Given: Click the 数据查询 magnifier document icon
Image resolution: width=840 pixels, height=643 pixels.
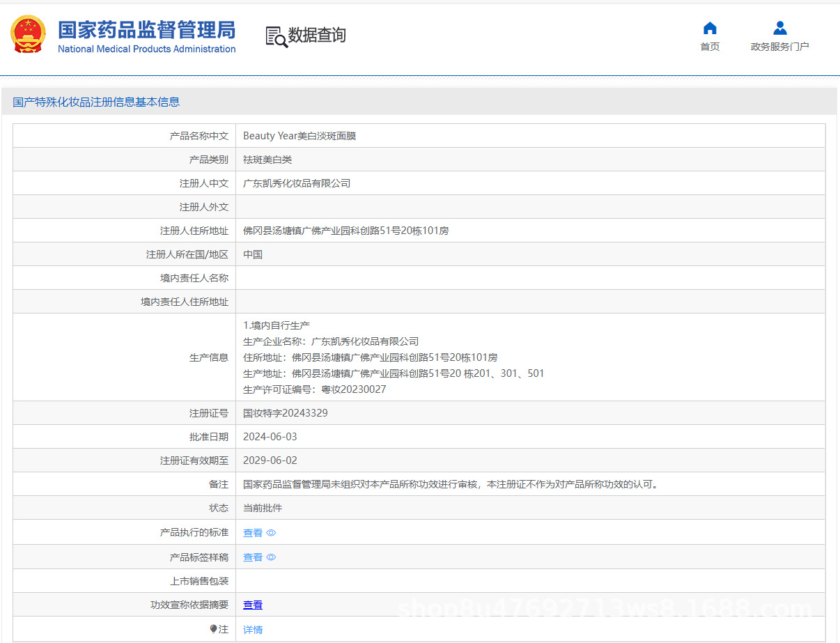Looking at the screenshot, I should pos(277,36).
